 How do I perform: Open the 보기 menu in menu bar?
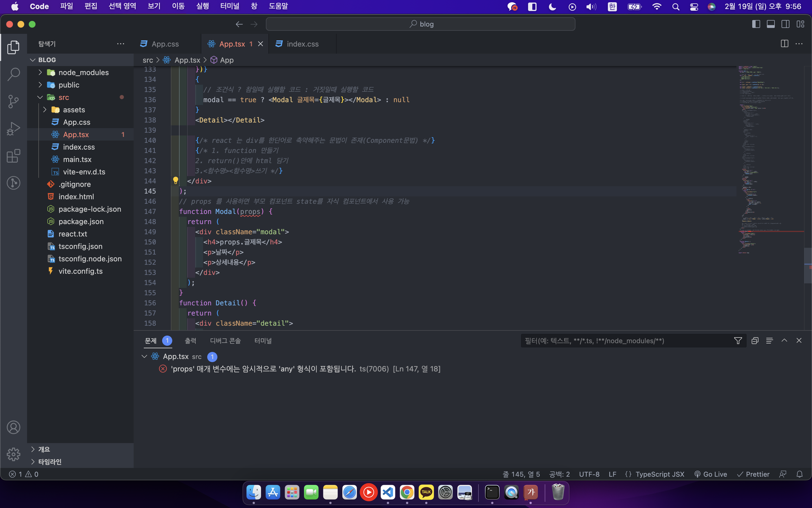click(154, 6)
